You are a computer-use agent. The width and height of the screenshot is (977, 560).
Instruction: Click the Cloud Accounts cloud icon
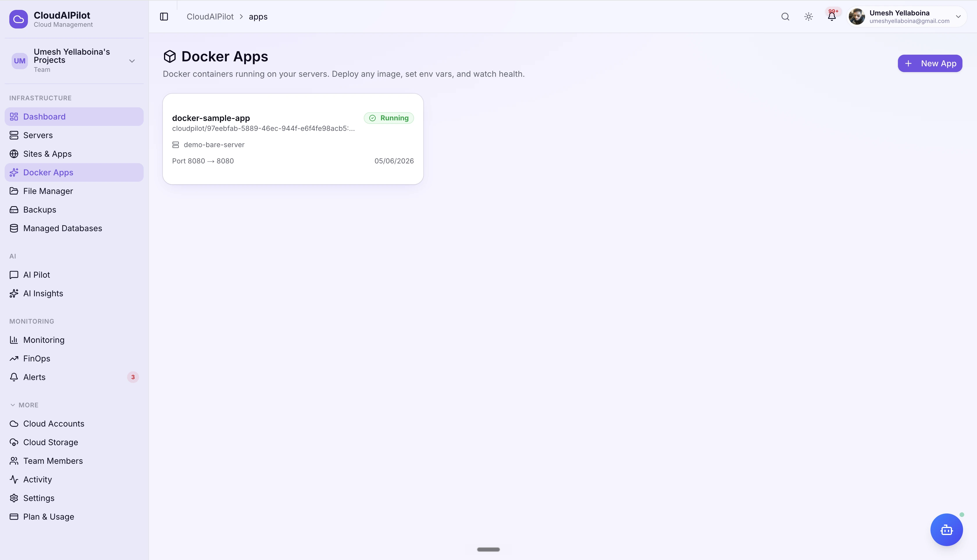(14, 423)
